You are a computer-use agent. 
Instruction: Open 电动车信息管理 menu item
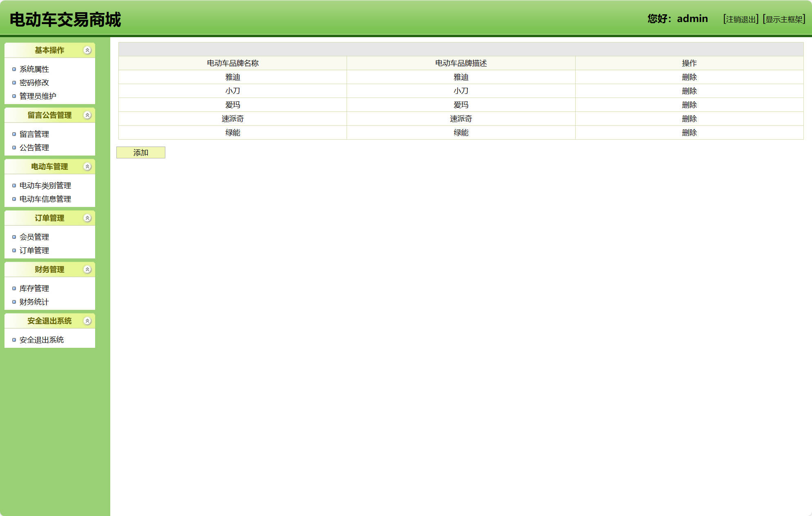45,199
